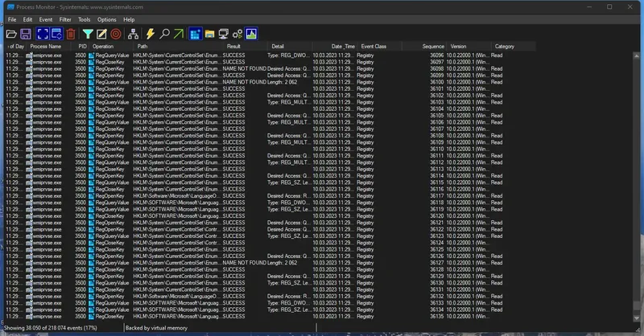Open the Event menu

46,19
